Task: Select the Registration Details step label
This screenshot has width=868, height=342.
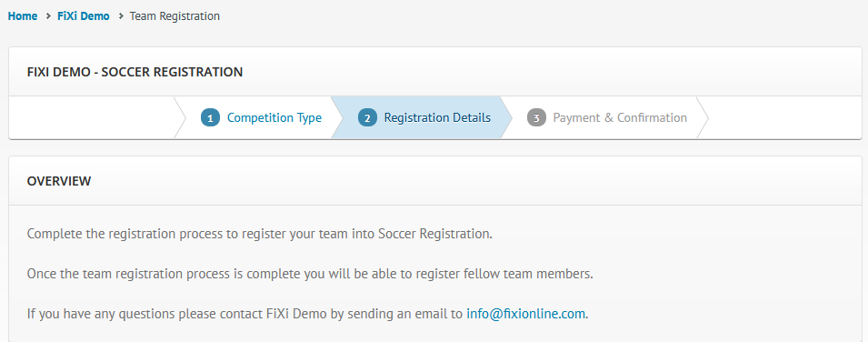Action: [437, 117]
